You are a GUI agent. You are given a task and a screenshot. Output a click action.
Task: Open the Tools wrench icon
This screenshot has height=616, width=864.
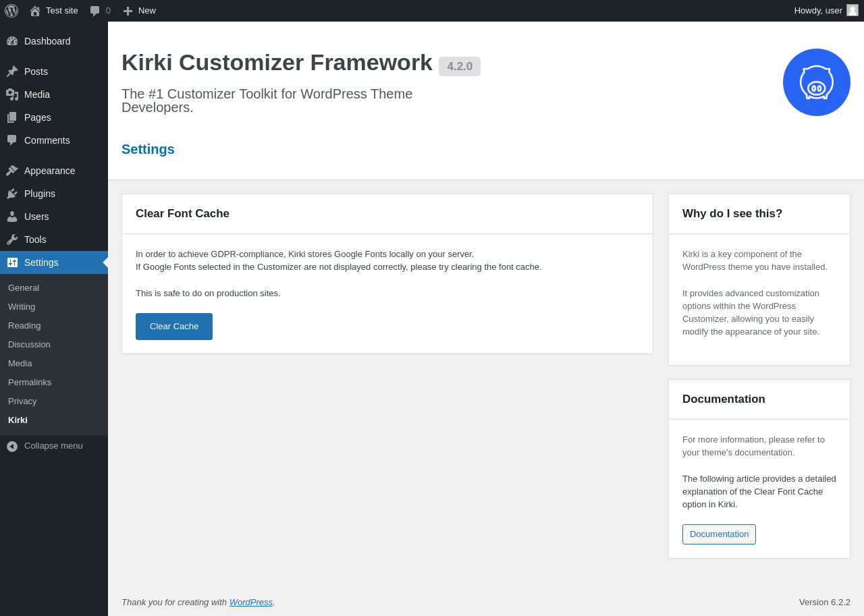tap(12, 240)
